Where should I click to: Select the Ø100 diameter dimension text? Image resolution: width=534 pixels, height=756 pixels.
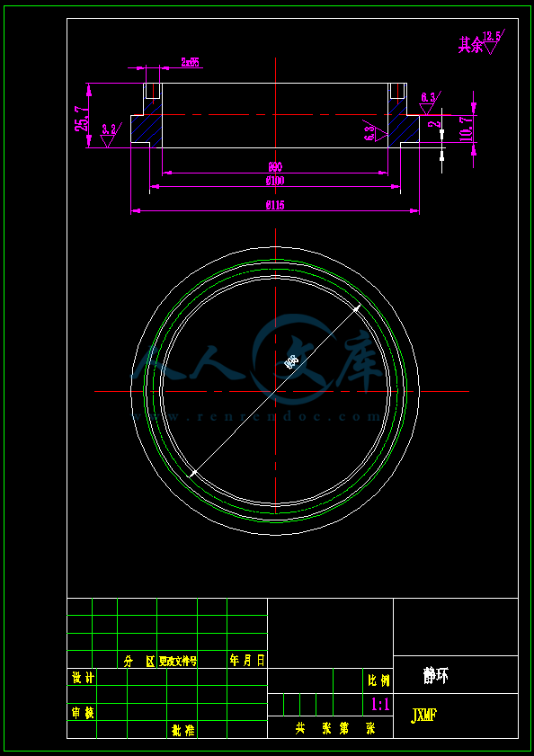coord(275,182)
